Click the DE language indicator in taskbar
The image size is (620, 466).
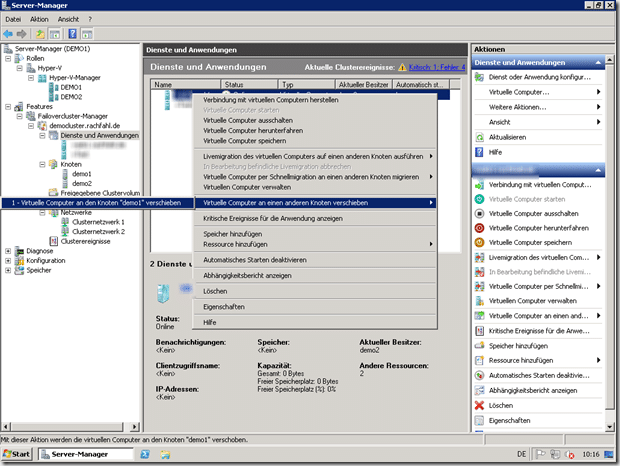[522, 455]
